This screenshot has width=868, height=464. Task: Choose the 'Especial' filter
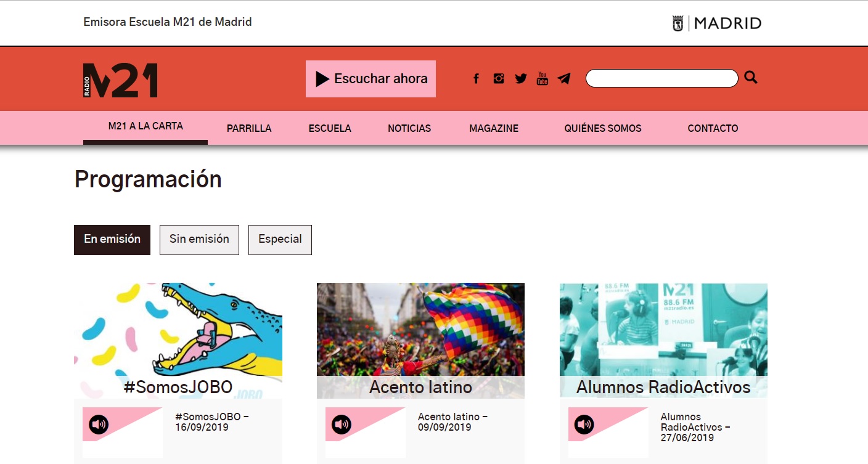pyautogui.click(x=280, y=240)
